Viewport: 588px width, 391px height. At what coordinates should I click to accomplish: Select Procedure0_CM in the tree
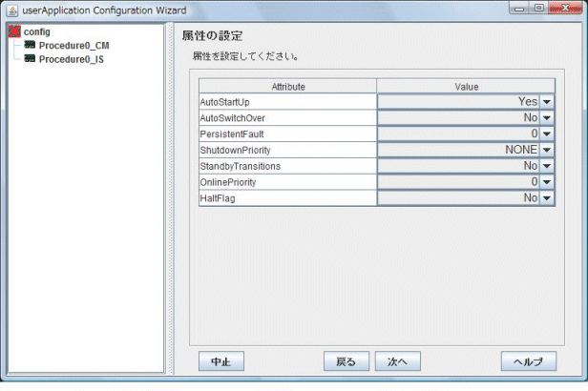point(73,46)
